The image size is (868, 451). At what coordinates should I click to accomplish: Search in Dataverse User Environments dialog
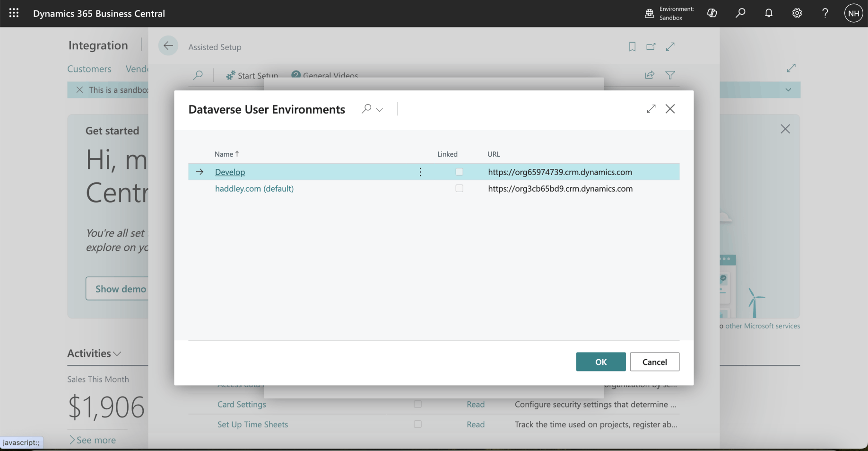tap(366, 109)
